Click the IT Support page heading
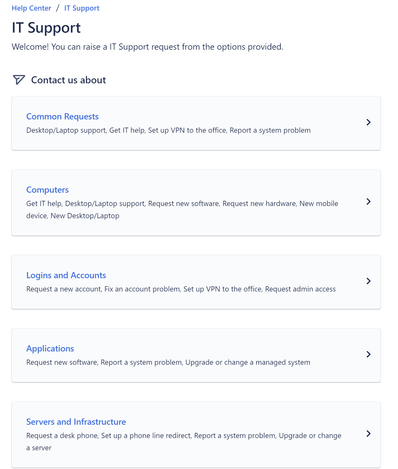 point(46,28)
